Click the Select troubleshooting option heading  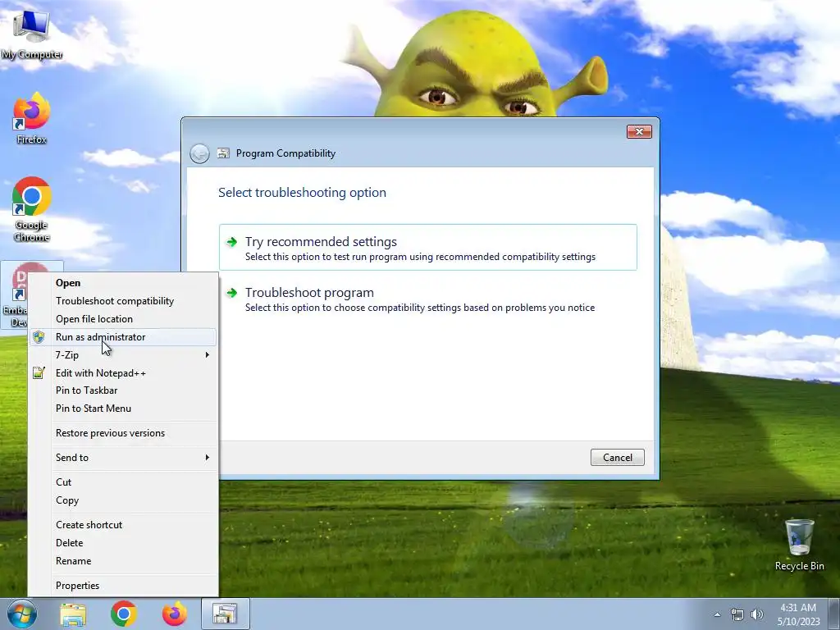pyautogui.click(x=302, y=193)
